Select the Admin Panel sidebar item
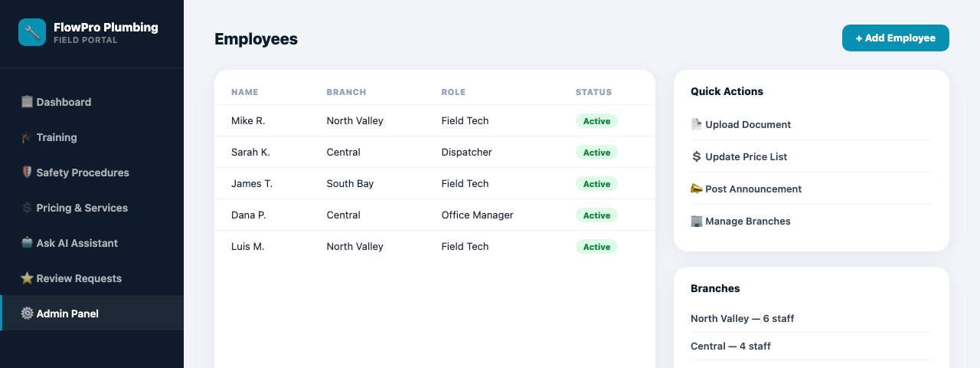The width and height of the screenshot is (980, 368). [x=92, y=314]
